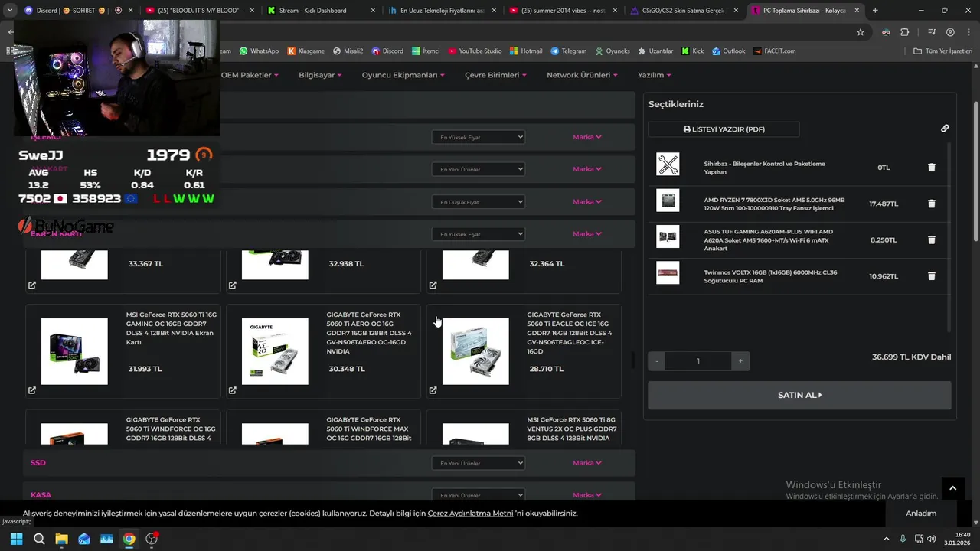
Task: Open MSI RTX 5060 Ti Gaming OC details icon
Action: (32, 390)
